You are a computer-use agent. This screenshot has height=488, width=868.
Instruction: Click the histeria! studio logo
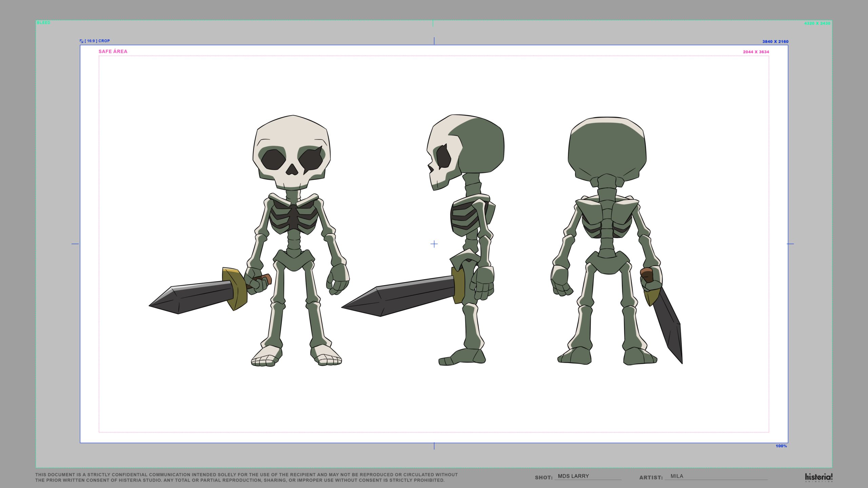818,477
